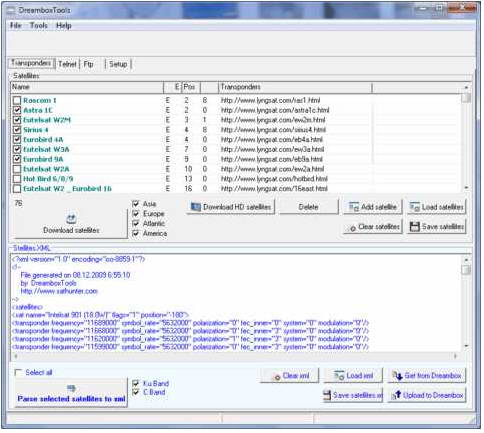
Task: Toggle the Ku Band checkbox
Action: pyautogui.click(x=136, y=383)
